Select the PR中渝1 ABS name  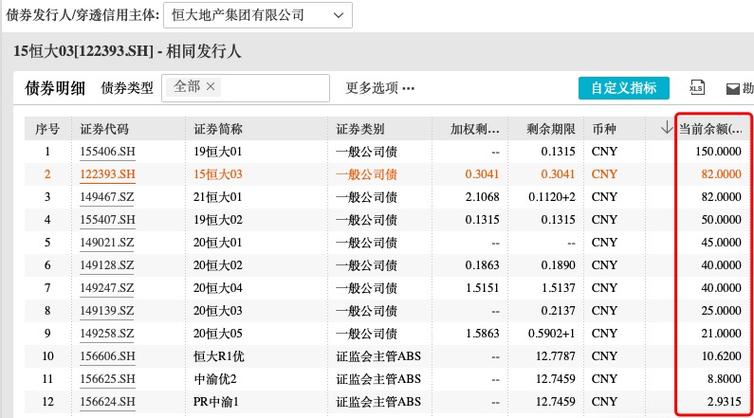(216, 402)
